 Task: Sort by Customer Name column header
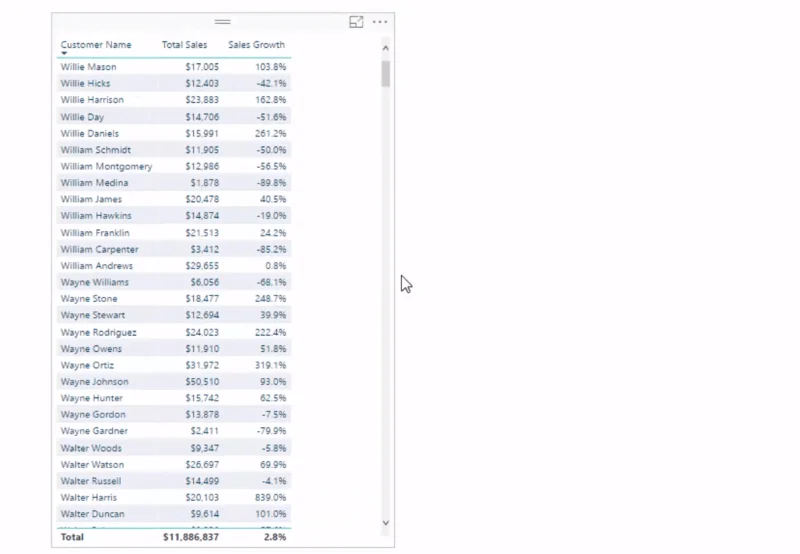(96, 45)
